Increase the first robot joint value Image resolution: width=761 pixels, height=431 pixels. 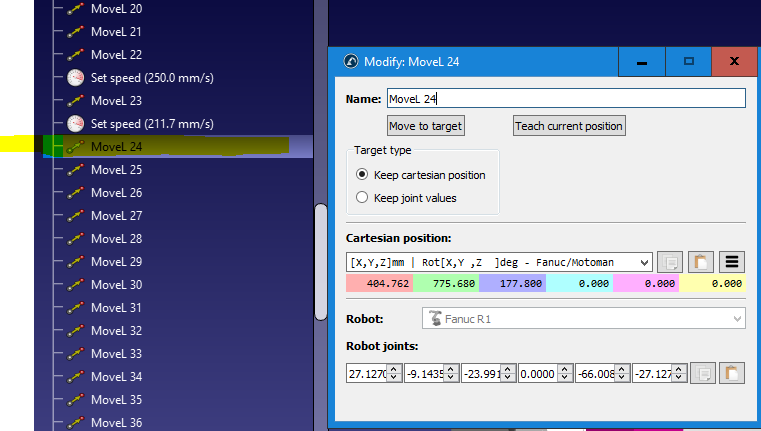394,369
